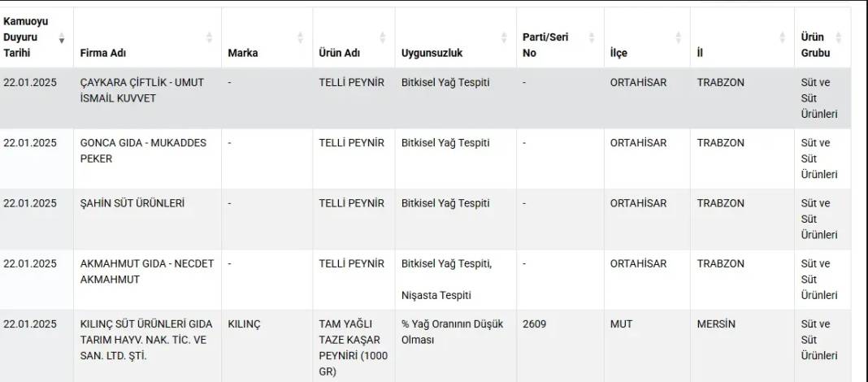Click the Firma Adı column sort icon

tap(210, 37)
